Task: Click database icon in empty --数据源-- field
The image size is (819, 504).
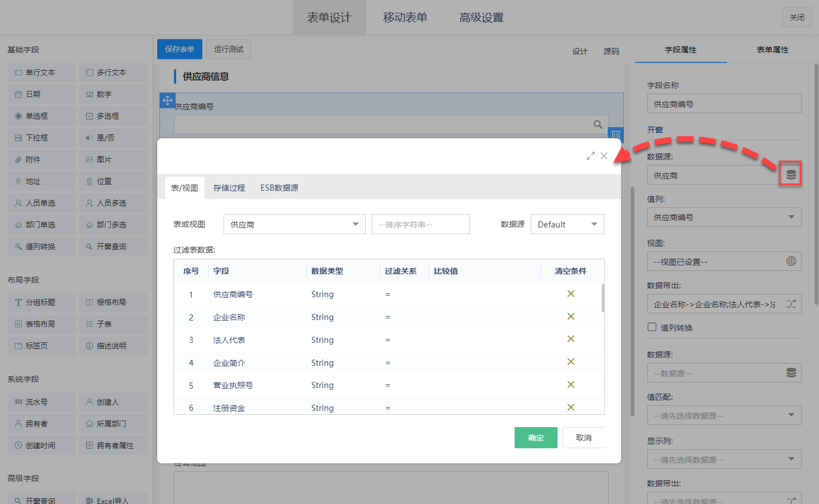Action: 791,373
